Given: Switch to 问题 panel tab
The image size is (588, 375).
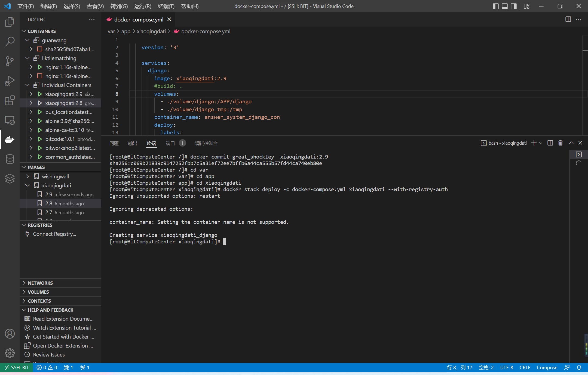Looking at the screenshot, I should point(114,143).
